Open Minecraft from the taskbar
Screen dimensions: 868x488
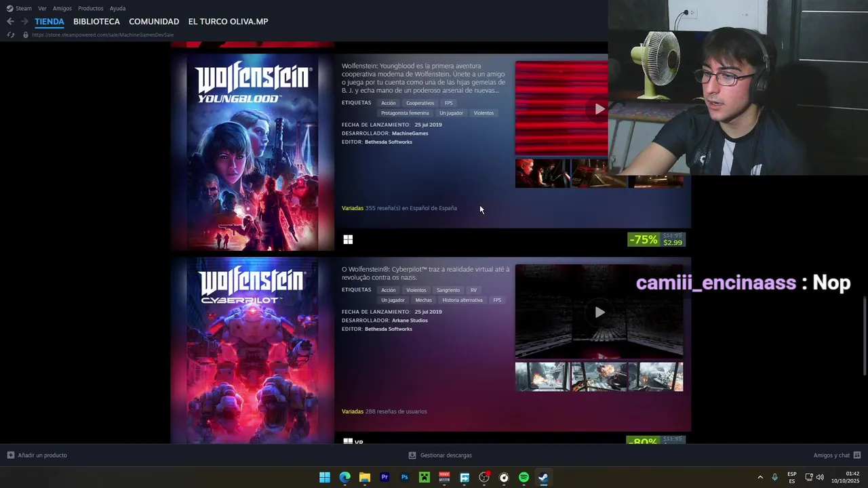(x=425, y=477)
